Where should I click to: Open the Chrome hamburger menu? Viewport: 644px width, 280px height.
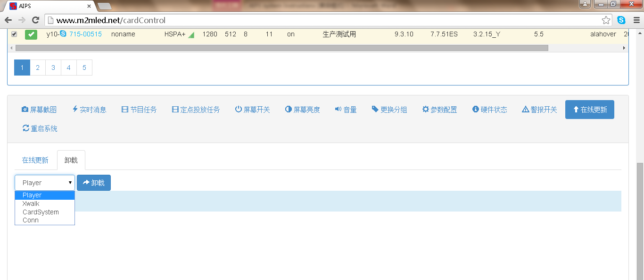[x=636, y=20]
